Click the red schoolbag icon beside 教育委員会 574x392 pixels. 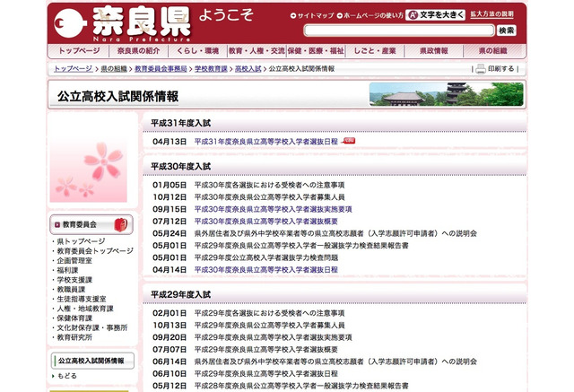click(121, 225)
